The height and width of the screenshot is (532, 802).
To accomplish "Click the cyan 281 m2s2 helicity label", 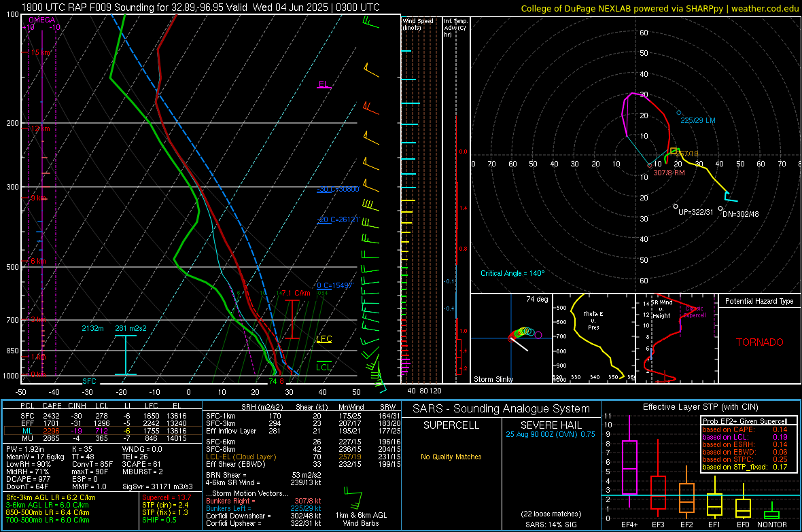I will [130, 328].
